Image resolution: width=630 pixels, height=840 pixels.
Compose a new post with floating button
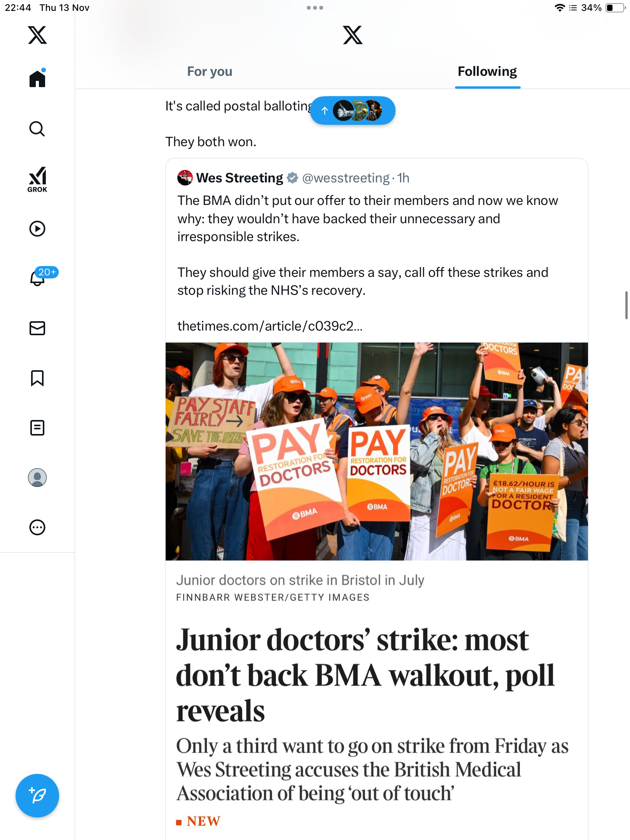37,796
